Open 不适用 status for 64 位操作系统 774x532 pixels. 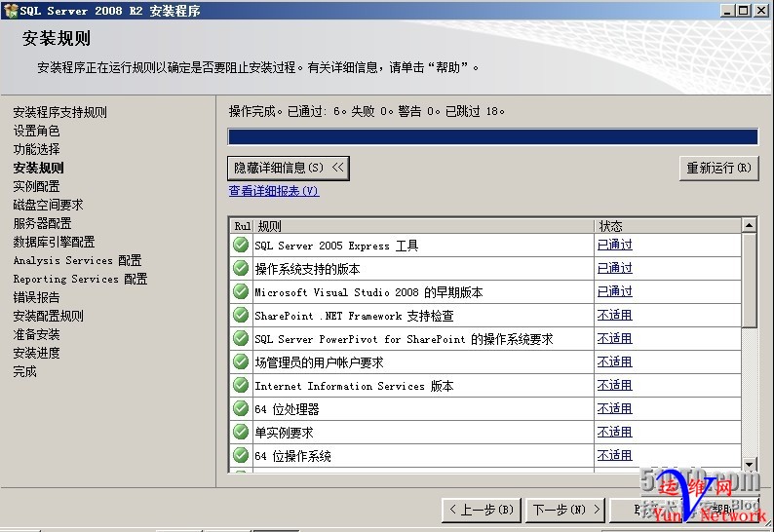[614, 455]
